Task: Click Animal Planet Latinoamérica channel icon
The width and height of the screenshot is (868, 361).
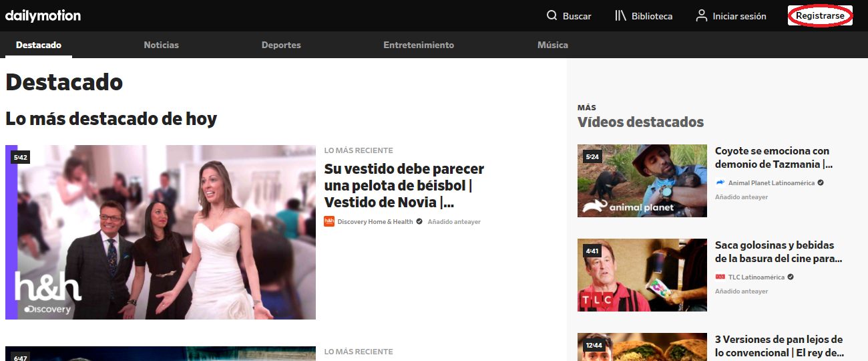Action: (x=720, y=183)
